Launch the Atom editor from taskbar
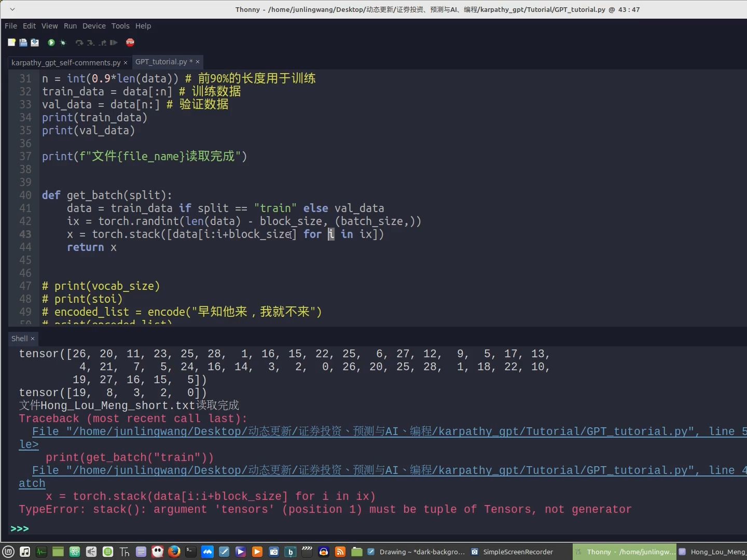Image resolution: width=747 pixels, height=560 pixels. coord(75,552)
